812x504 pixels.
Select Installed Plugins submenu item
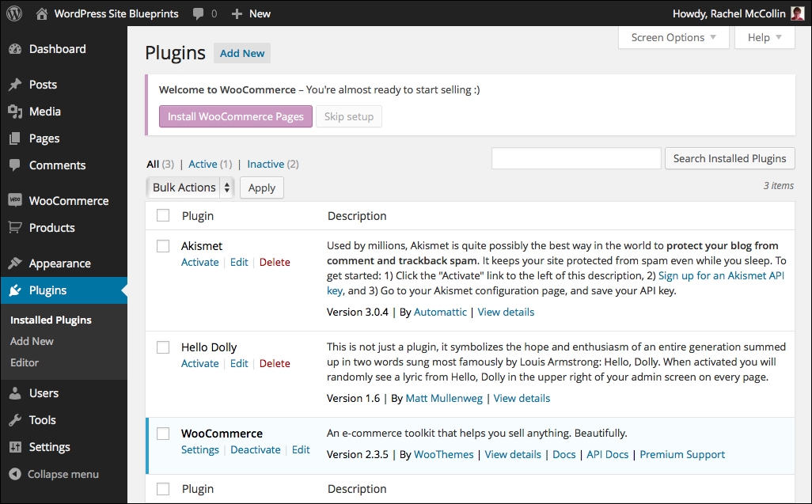51,320
